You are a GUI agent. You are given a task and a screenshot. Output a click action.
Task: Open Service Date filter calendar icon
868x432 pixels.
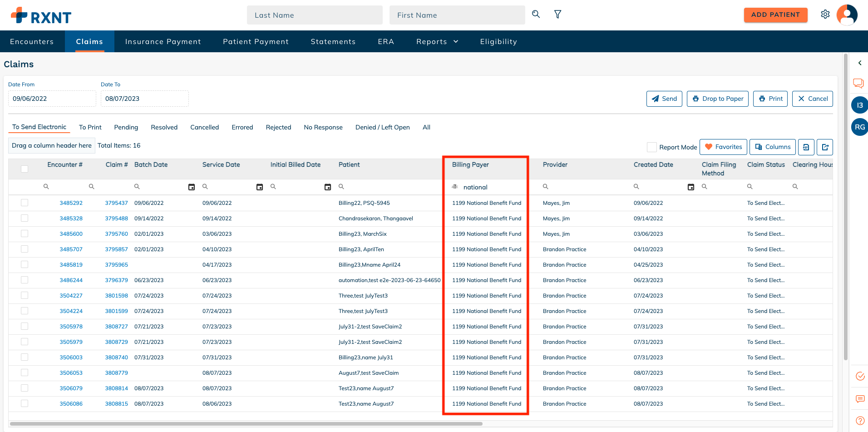(x=260, y=187)
